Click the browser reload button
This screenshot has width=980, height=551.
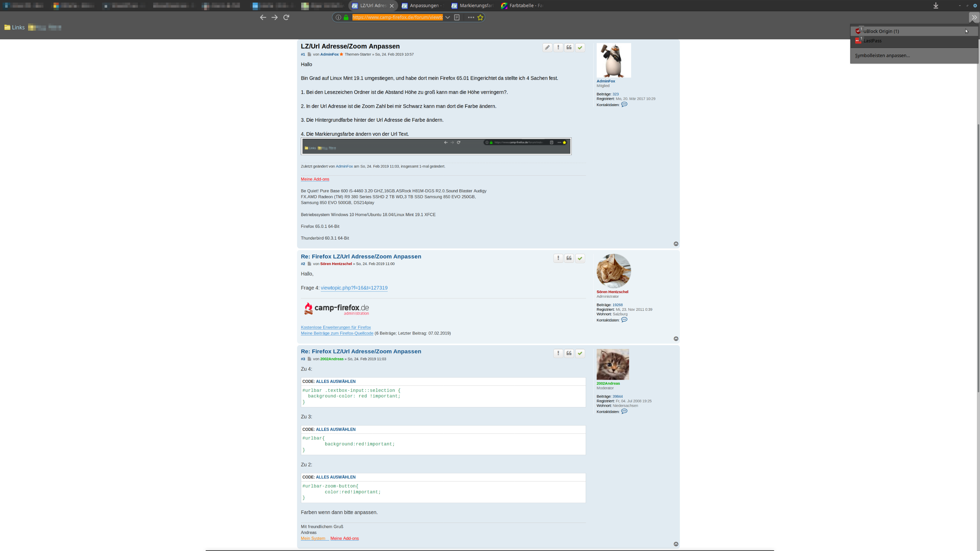click(x=286, y=17)
